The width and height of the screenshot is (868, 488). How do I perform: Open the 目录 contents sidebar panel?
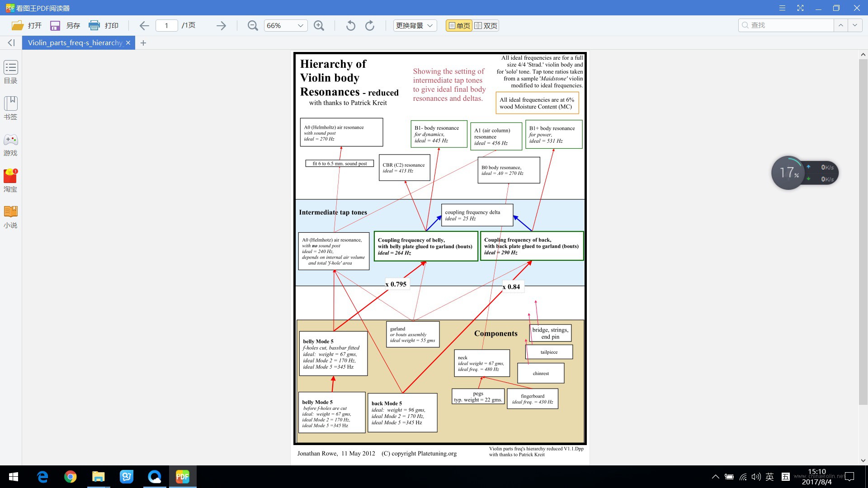[x=10, y=72]
